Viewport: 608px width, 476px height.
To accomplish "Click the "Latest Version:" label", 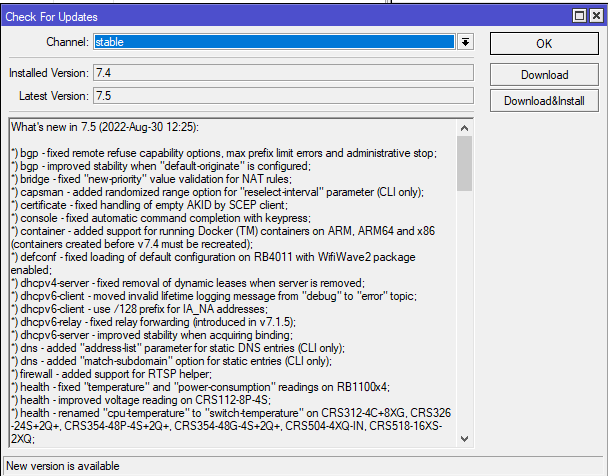I will (54, 96).
